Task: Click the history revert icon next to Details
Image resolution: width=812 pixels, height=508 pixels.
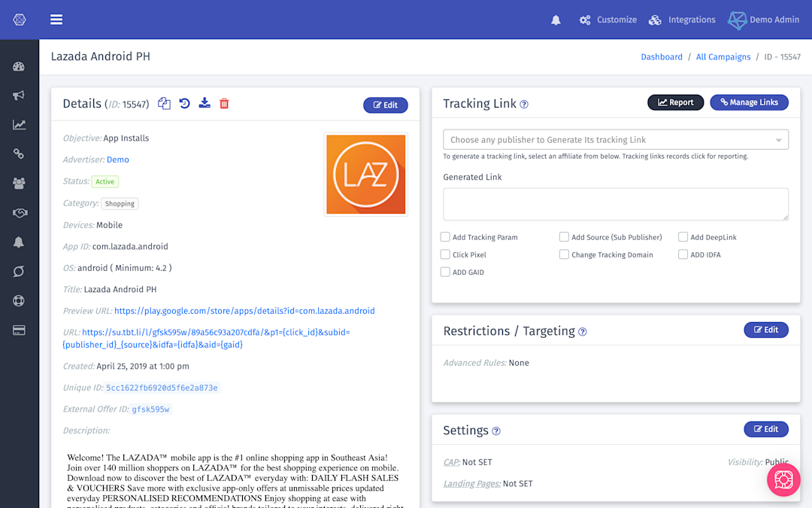Action: (184, 104)
